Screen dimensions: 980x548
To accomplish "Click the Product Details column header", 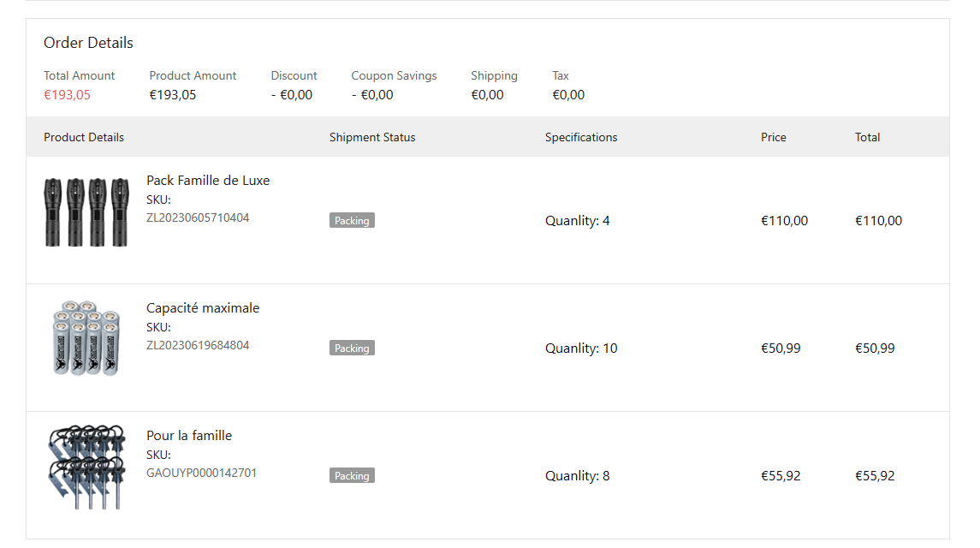I will (x=84, y=137).
